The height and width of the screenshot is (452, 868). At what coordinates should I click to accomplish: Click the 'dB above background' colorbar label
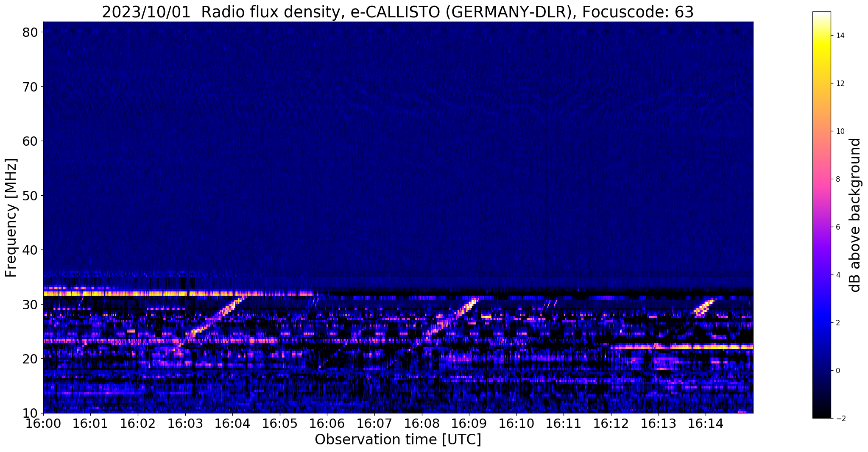[x=855, y=215]
